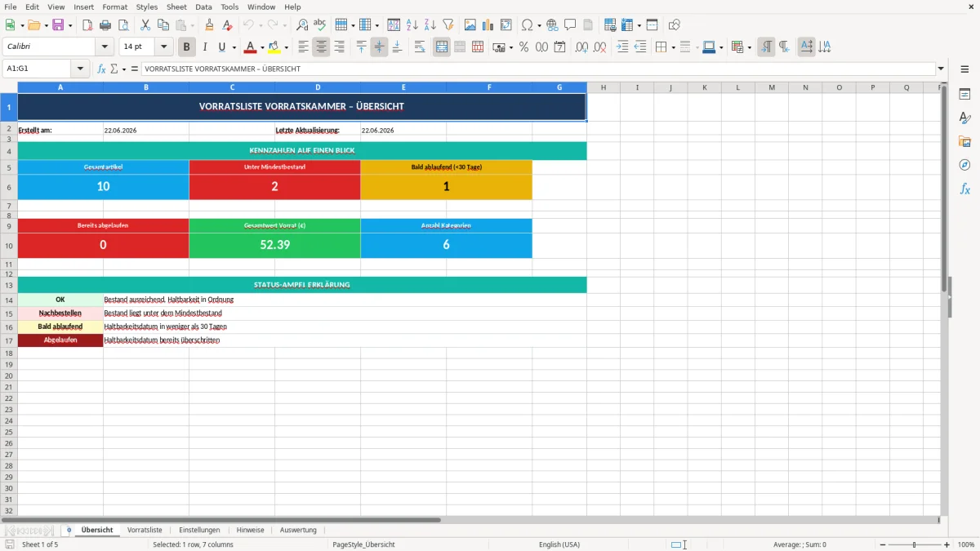The image size is (980, 551).
Task: Open Borders dropdown arrow
Action: [673, 47]
